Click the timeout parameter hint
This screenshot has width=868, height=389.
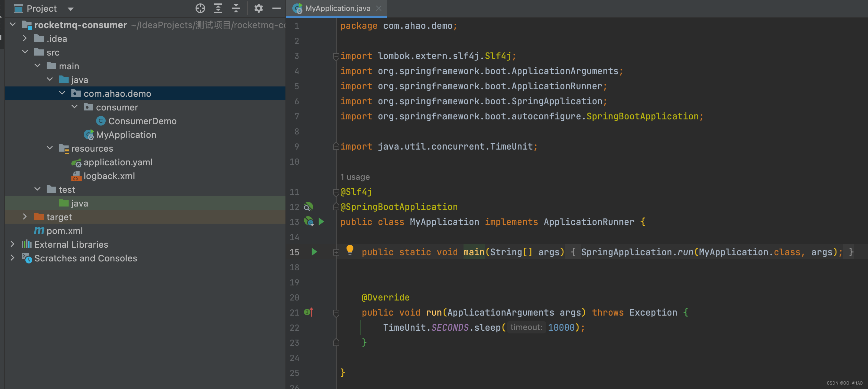click(526, 327)
